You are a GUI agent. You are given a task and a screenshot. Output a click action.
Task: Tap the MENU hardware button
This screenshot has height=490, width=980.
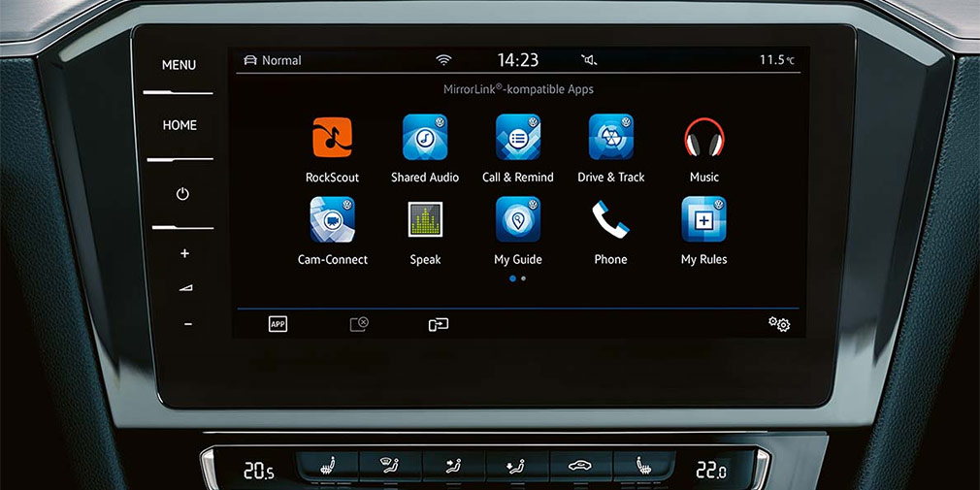(x=179, y=65)
